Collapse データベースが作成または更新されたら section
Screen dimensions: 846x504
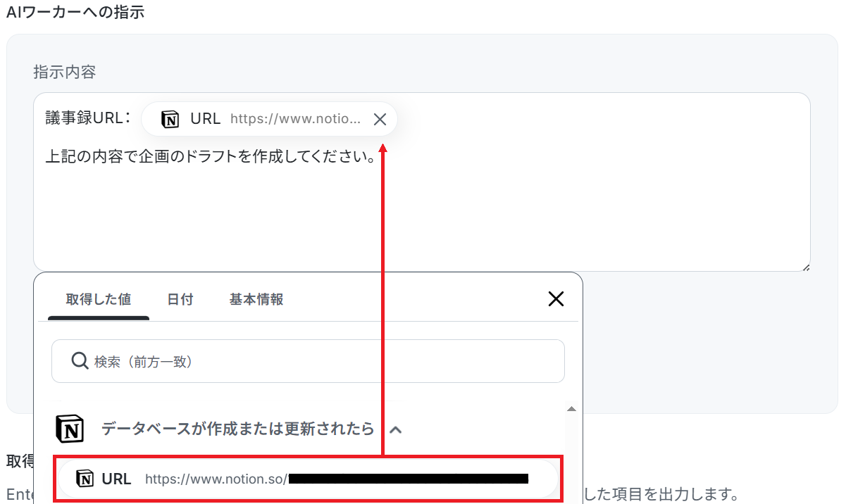(396, 429)
